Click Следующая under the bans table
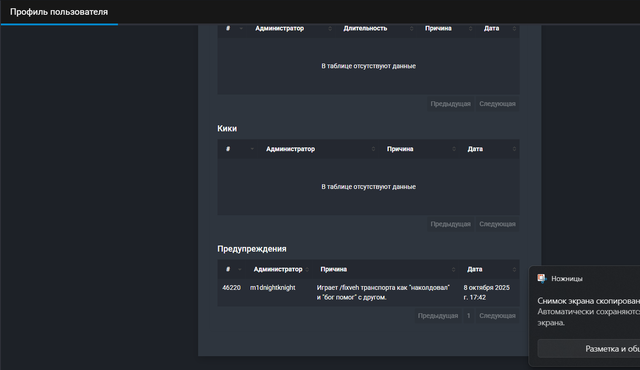 pyautogui.click(x=497, y=104)
